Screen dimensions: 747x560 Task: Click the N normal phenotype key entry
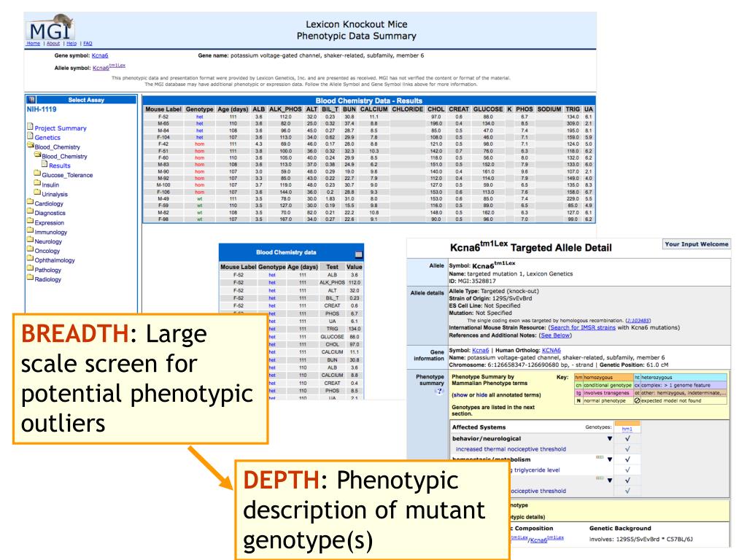click(603, 401)
